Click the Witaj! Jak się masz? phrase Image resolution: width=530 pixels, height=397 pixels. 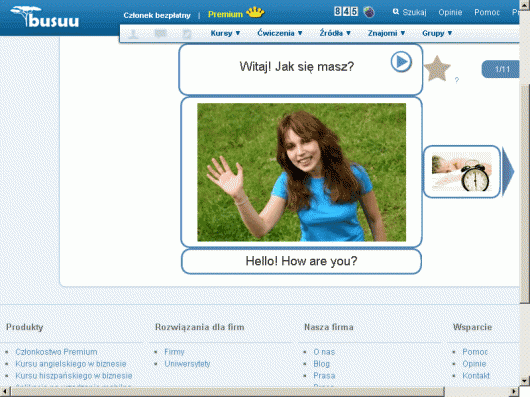point(297,66)
